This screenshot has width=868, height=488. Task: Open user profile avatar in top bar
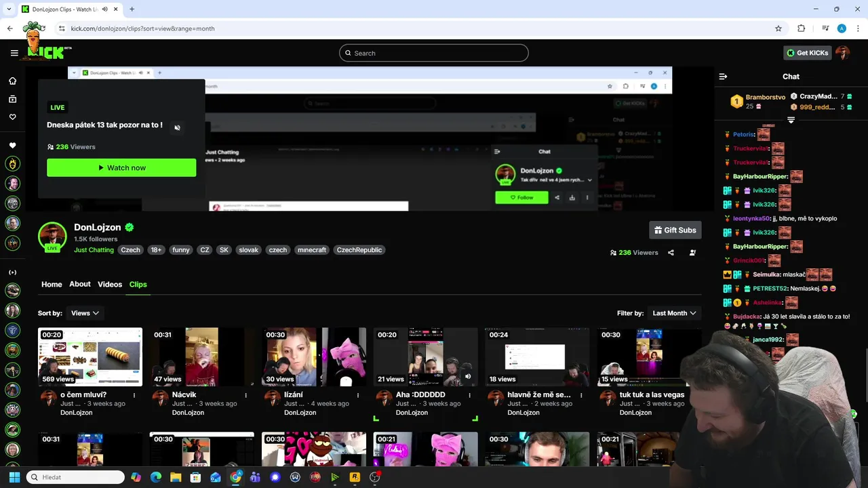[843, 53]
